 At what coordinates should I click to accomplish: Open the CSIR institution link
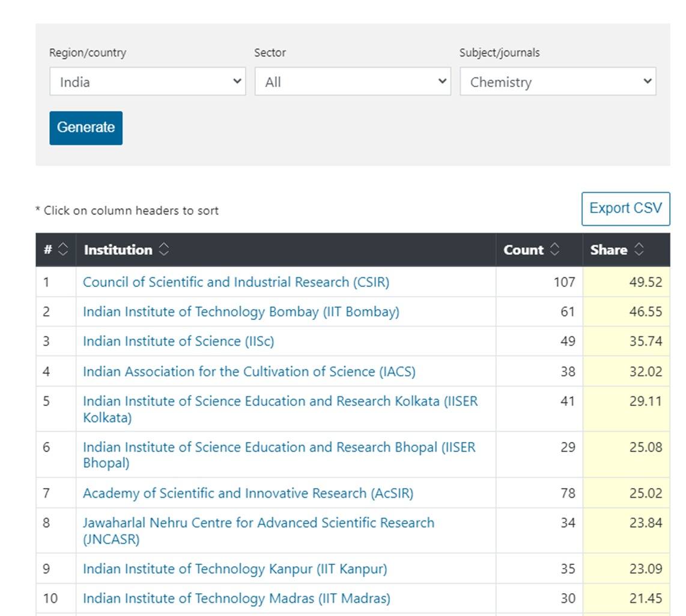click(x=236, y=281)
